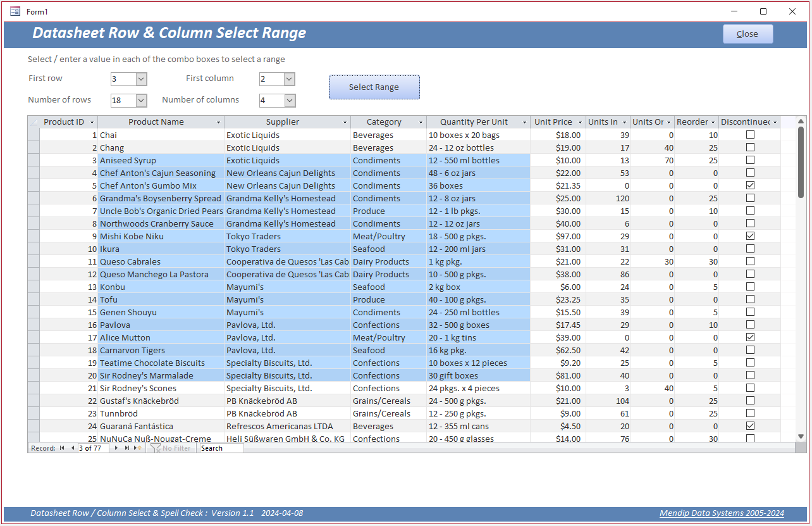Go to first record navigation icon

62,448
